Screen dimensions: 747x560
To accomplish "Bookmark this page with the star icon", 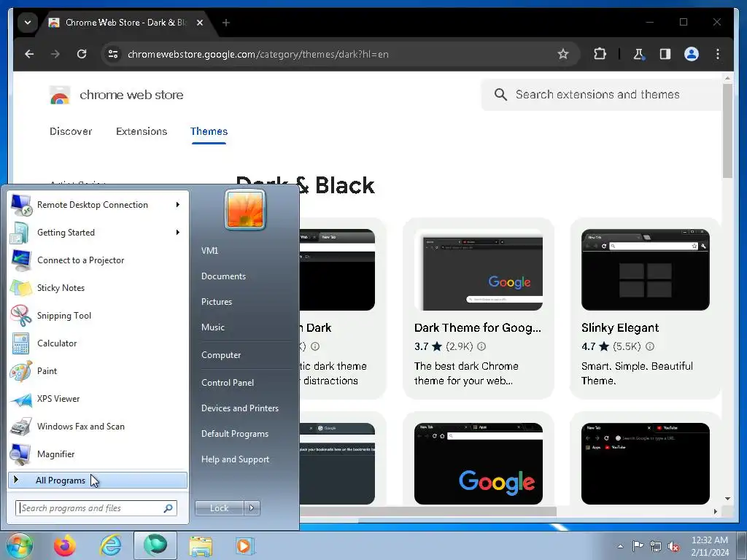I will tap(563, 54).
